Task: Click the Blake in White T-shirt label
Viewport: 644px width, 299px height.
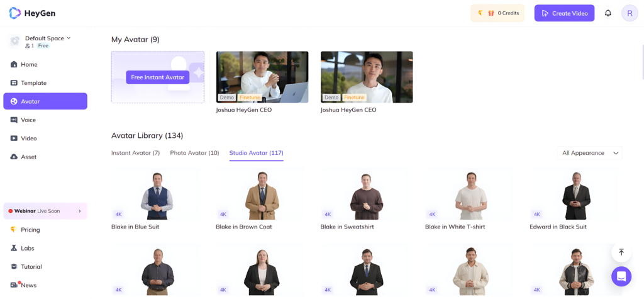Action: 455,227
